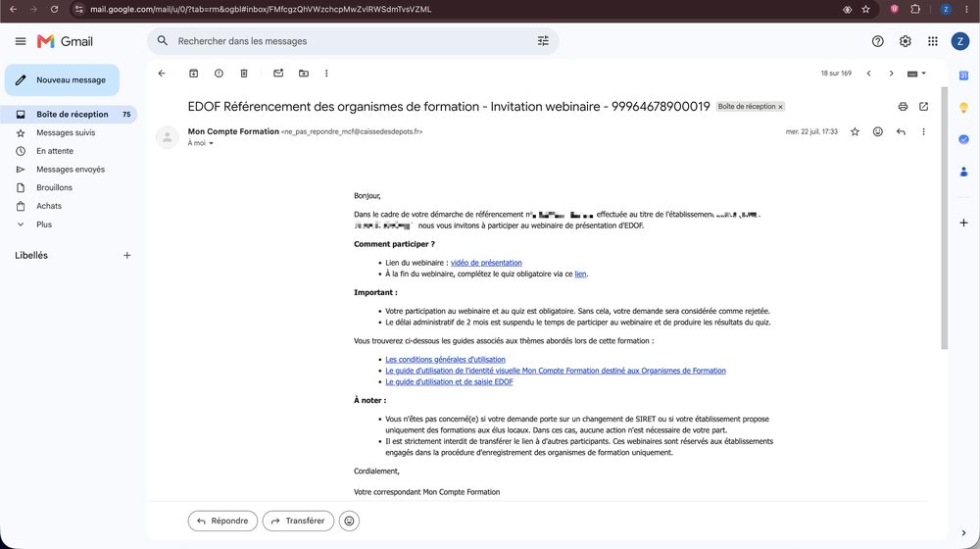
Task: Open guide d'utilisation et de saisie EDOF
Action: pyautogui.click(x=449, y=382)
